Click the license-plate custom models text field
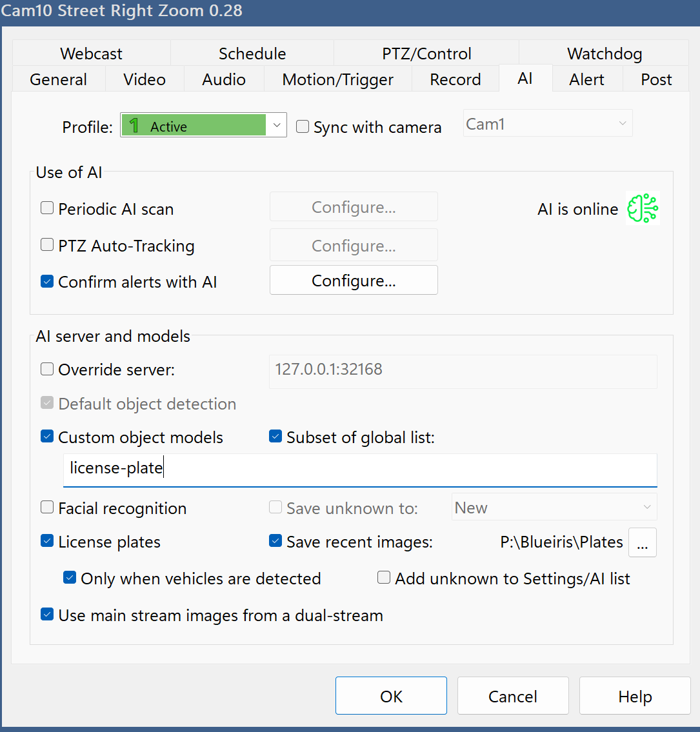700x732 pixels. [x=359, y=469]
